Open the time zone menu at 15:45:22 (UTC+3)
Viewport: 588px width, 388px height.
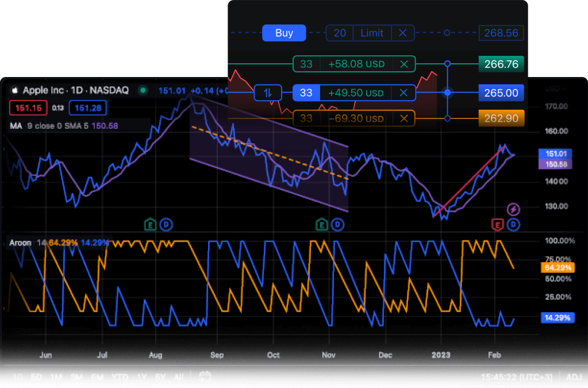tap(518, 377)
